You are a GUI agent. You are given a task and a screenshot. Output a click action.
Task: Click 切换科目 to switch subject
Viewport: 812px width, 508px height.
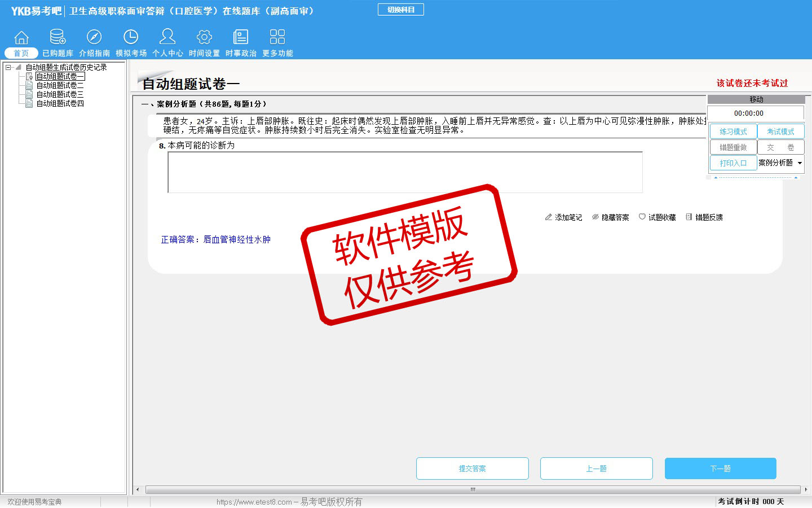pos(401,10)
